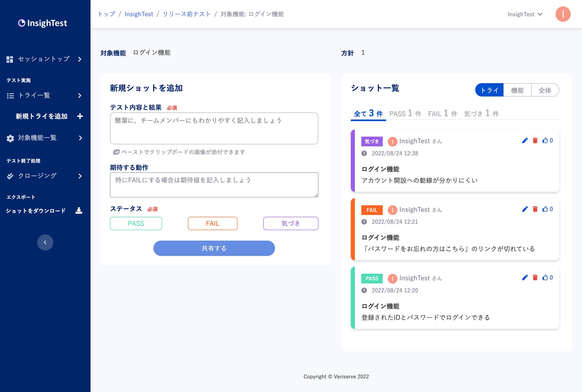Image resolution: width=582 pixels, height=392 pixels.
Task: Click the trash icon on the 気づき shot
Action: click(535, 140)
